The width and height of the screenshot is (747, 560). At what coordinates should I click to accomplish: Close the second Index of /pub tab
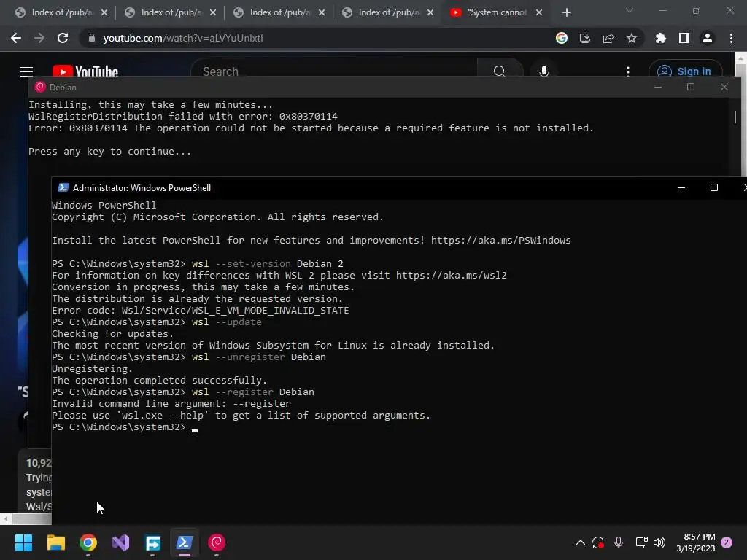click(x=213, y=12)
